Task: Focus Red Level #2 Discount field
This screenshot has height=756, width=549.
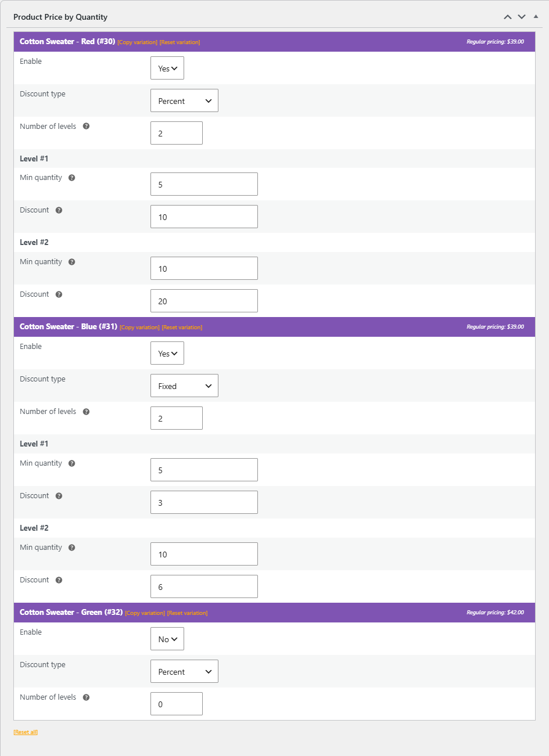Action: 204,301
